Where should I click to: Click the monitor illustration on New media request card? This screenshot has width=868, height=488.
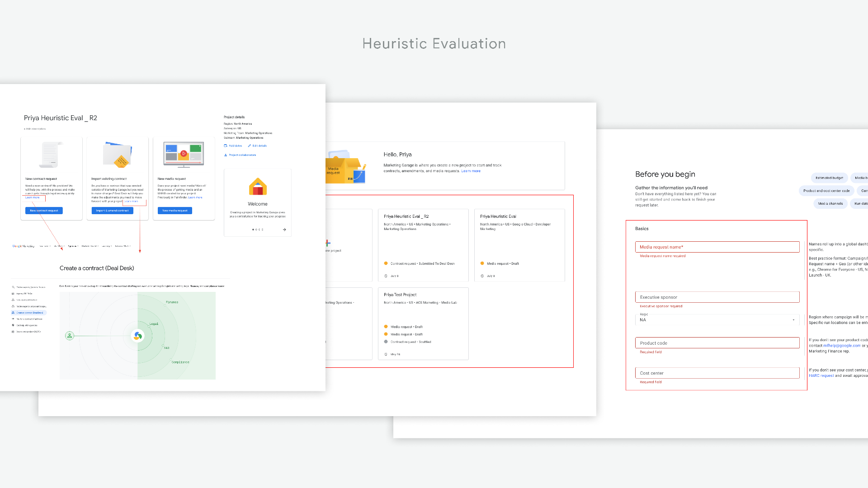(x=184, y=155)
